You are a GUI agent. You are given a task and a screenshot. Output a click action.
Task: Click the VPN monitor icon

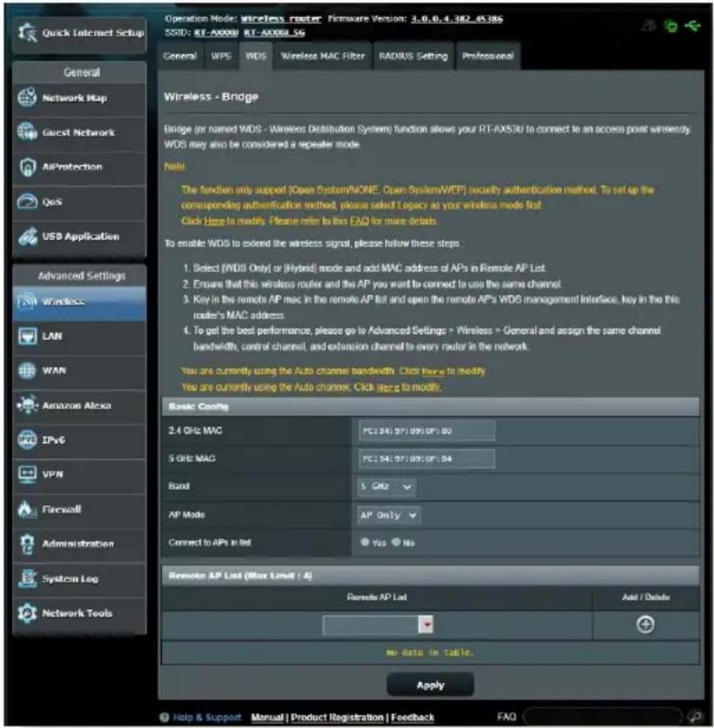click(x=27, y=474)
